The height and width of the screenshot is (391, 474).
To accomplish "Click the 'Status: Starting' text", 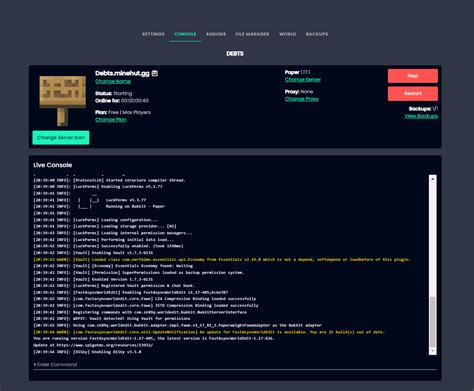I will pyautogui.click(x=114, y=93).
